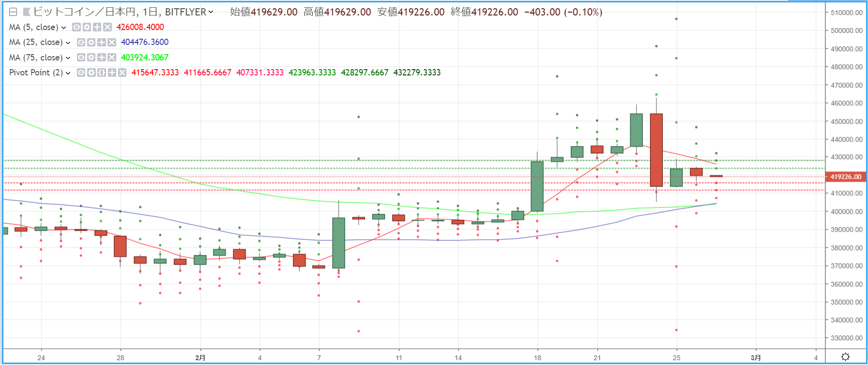The image size is (868, 365).
Task: Expand the MA (5, close) dropdown arrow
Action: 63,28
